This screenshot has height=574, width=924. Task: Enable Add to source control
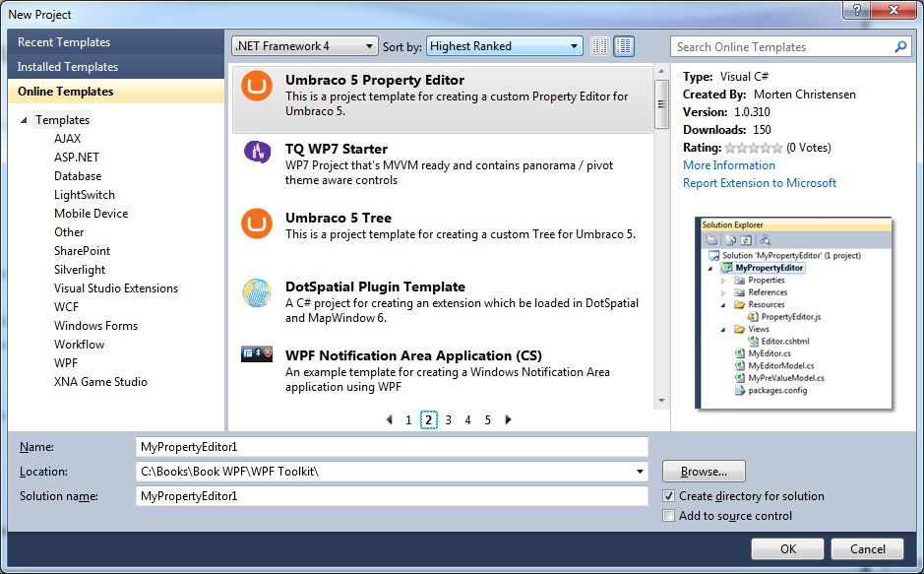pos(668,516)
